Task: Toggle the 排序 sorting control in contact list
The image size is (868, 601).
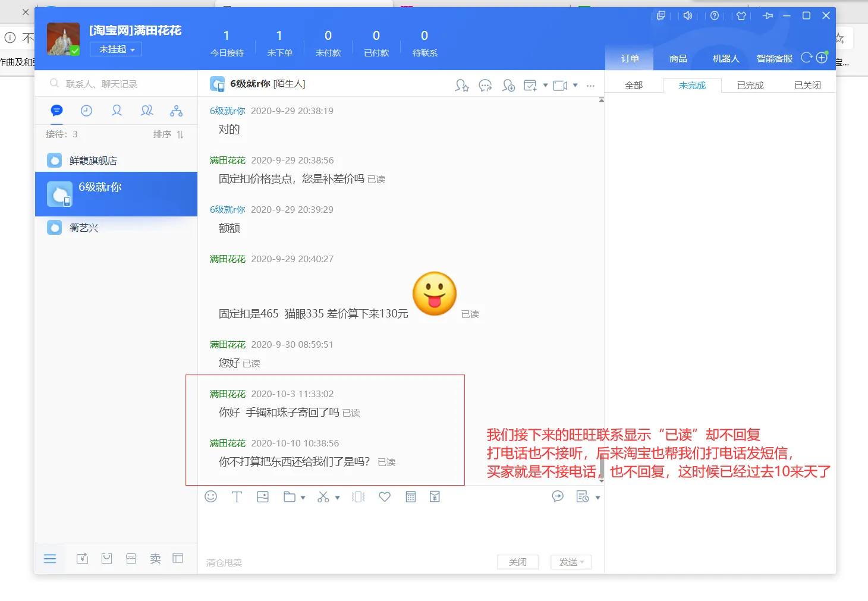Action: 169,134
